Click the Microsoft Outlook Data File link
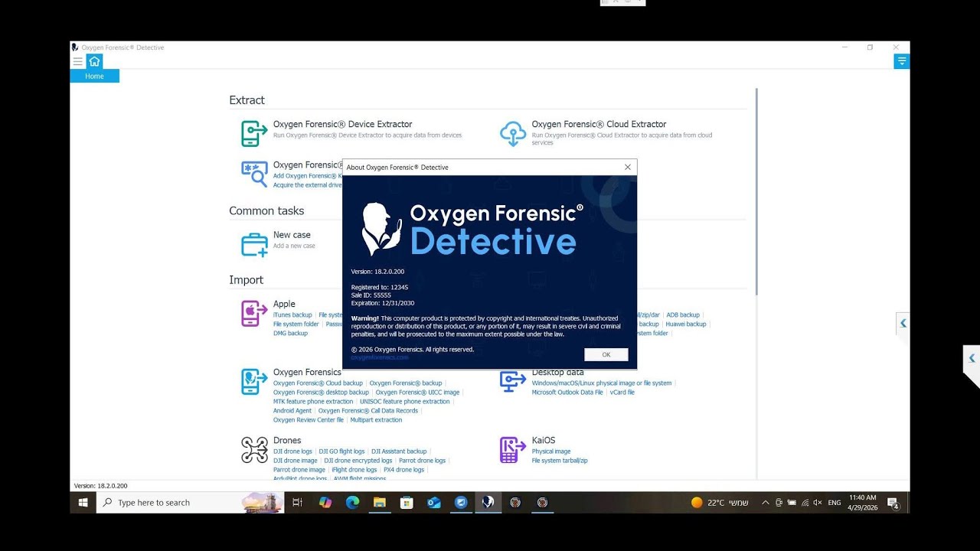The width and height of the screenshot is (980, 551). (567, 392)
